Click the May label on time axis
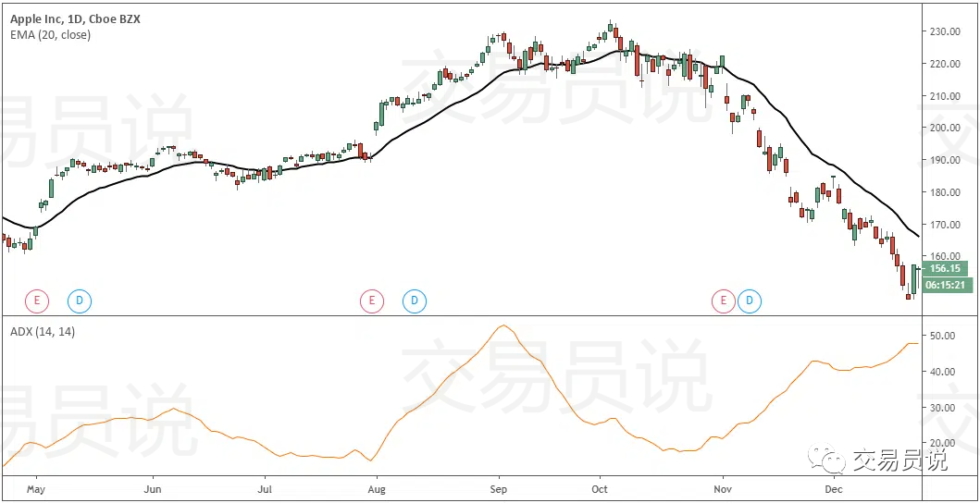This screenshot has height=503, width=980. coord(35,488)
